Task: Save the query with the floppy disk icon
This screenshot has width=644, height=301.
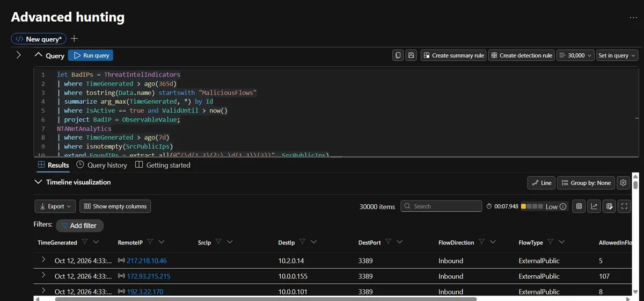Action: (x=412, y=55)
